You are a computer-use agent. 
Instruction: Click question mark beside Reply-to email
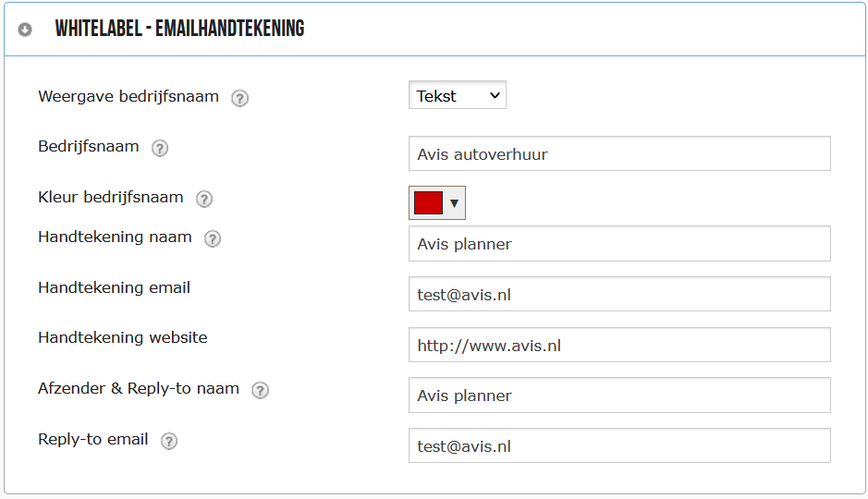pos(169,442)
